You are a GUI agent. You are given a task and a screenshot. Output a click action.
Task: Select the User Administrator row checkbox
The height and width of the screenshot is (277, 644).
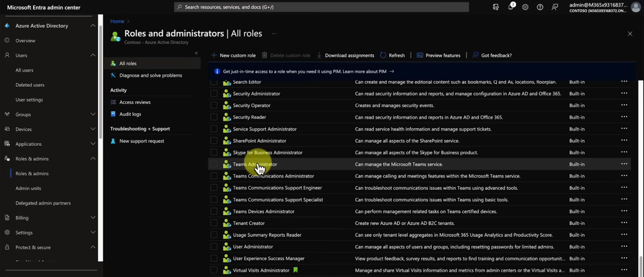(214, 247)
